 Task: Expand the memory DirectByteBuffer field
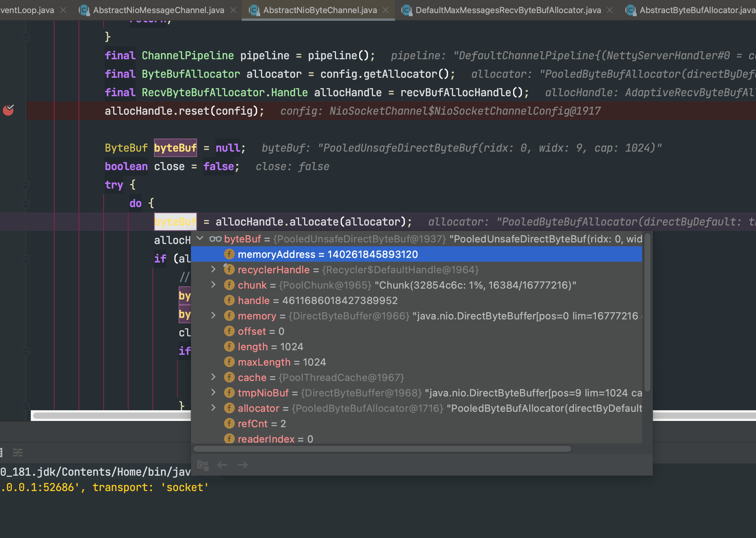click(x=214, y=316)
